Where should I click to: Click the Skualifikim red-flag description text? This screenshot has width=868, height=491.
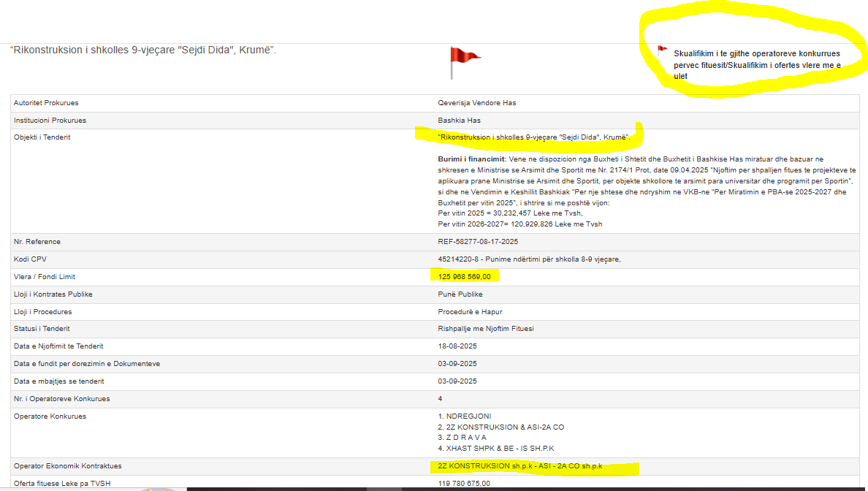click(x=756, y=64)
